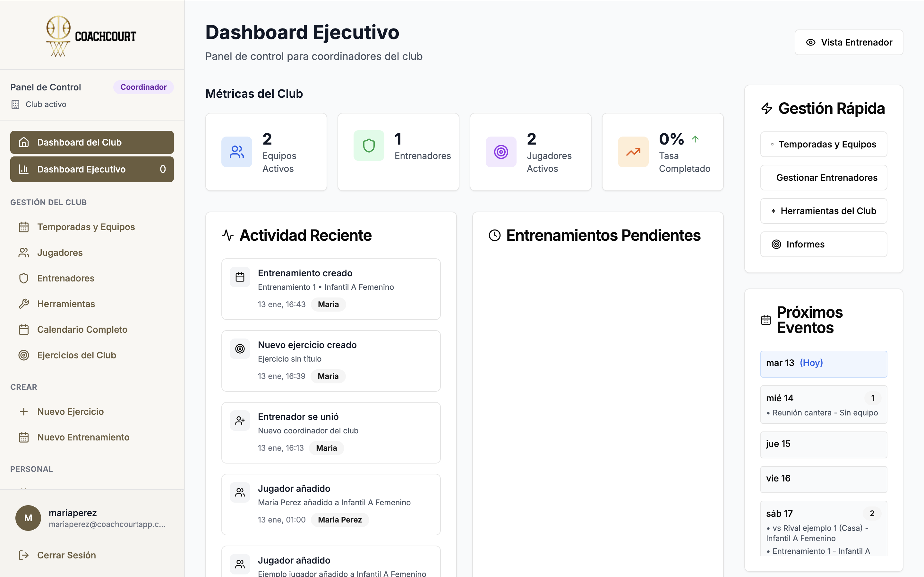Switch to Dashboard del Club
This screenshot has width=924, height=577.
[92, 142]
